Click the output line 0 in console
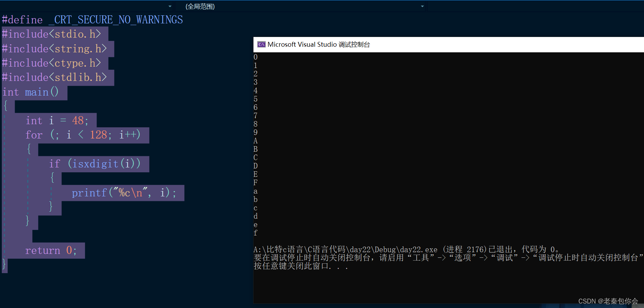Image resolution: width=644 pixels, height=308 pixels. [256, 57]
